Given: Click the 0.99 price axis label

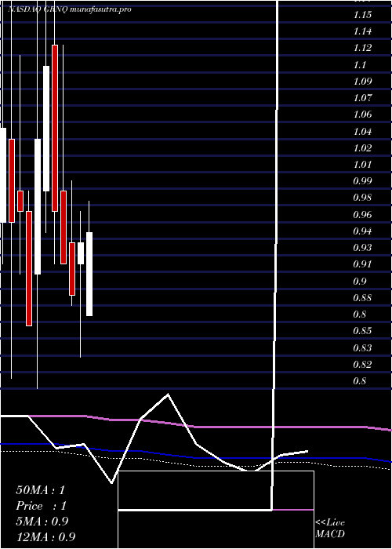Looking at the screenshot, I should click(x=362, y=181).
